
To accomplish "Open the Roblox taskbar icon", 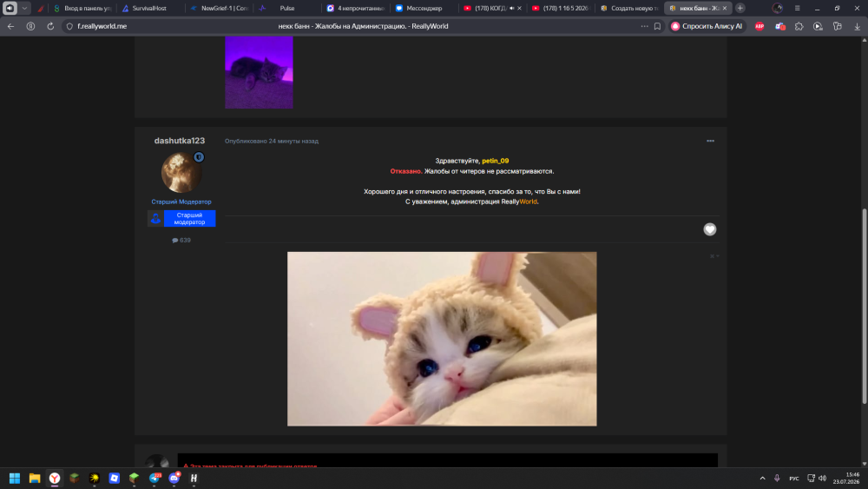I will click(x=114, y=478).
